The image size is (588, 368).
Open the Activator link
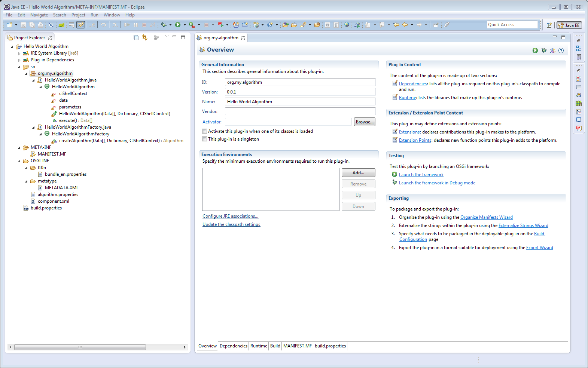212,122
